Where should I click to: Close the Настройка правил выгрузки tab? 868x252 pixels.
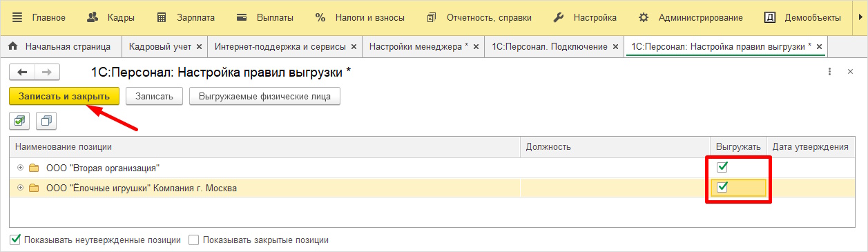[820, 47]
